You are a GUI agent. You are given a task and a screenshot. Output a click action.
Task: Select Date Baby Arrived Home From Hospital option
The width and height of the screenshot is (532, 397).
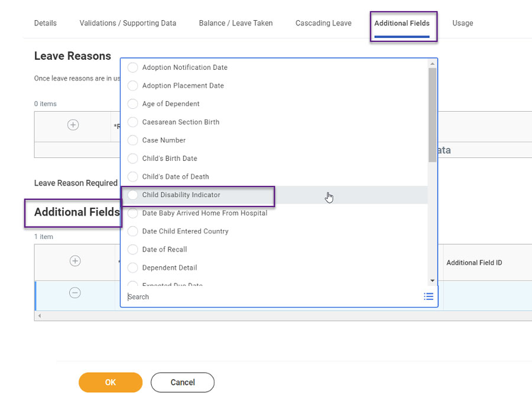[x=132, y=213]
